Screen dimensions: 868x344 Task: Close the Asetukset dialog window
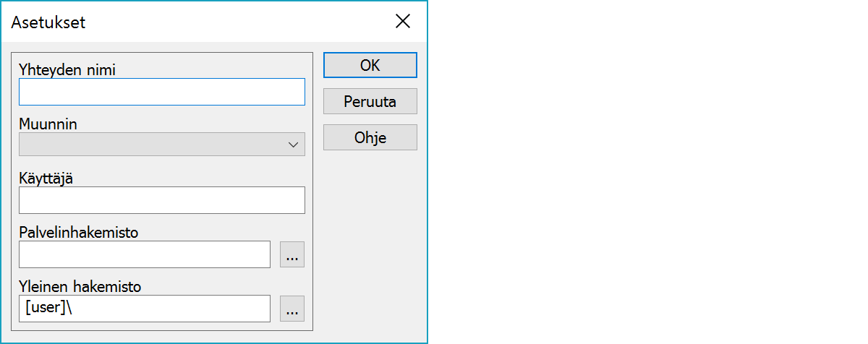403,22
